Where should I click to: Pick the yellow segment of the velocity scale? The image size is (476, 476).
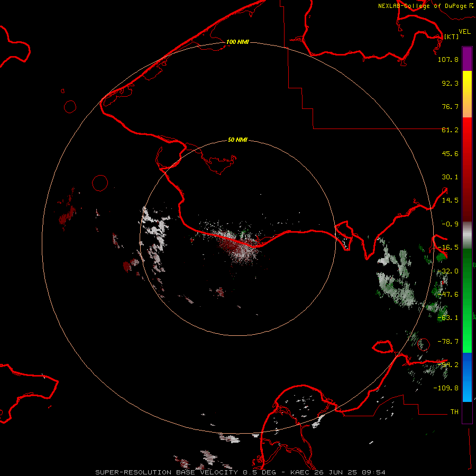pos(467,81)
